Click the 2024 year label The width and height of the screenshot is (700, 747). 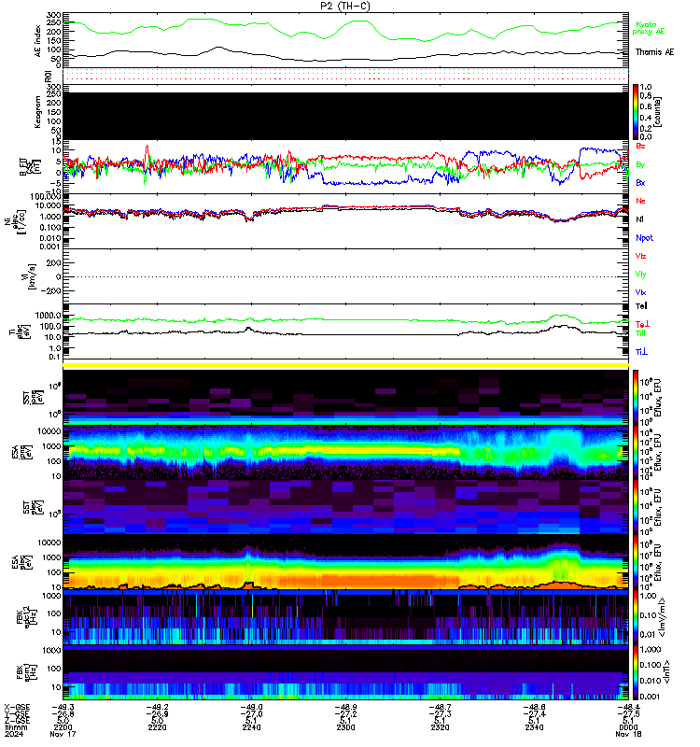click(x=14, y=734)
